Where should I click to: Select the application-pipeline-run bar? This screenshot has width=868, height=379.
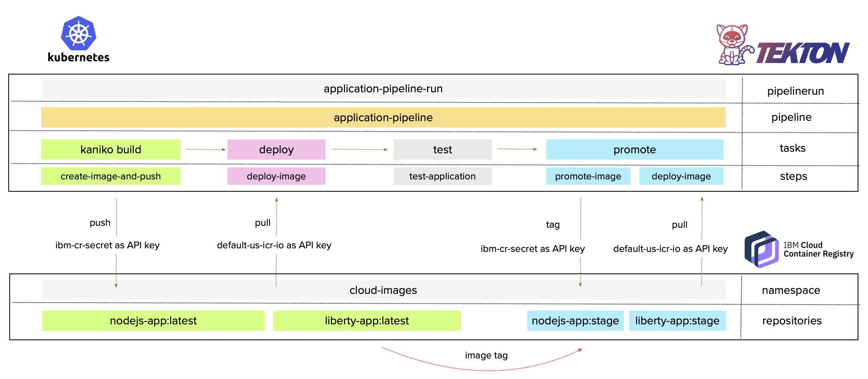[x=383, y=88]
